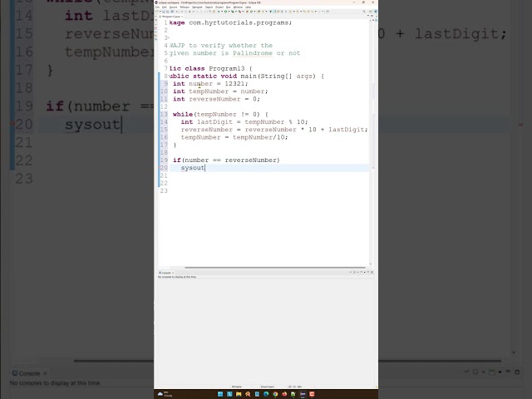532x399 pixels.
Task: Click the class Program13 declaration line
Action: point(210,68)
